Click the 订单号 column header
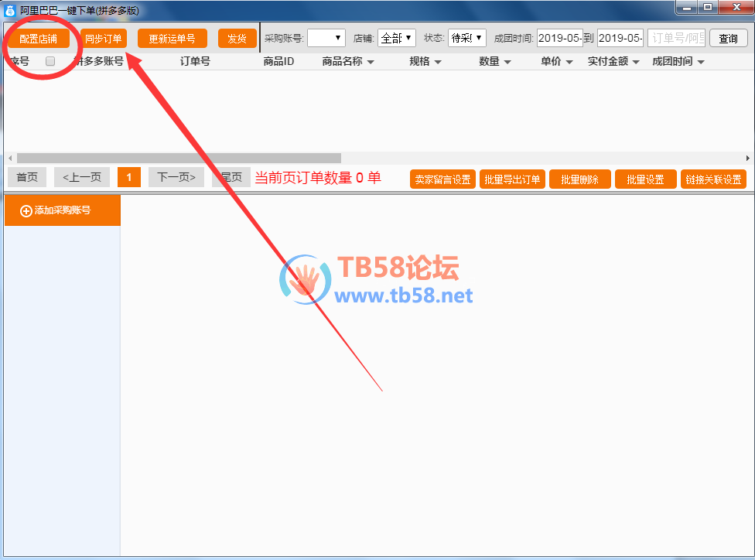755x560 pixels. [195, 61]
